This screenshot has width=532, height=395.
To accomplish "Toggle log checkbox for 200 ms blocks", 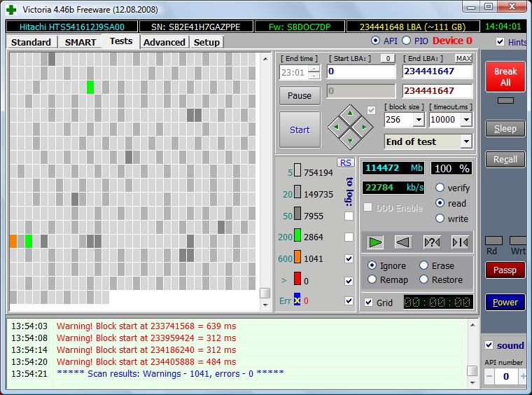I will tap(349, 237).
